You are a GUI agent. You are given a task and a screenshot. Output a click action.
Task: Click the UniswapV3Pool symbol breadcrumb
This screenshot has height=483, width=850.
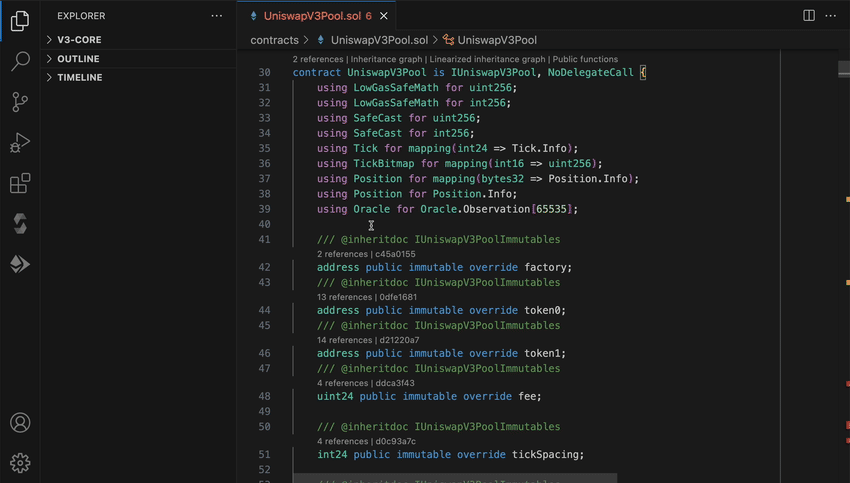coord(497,40)
